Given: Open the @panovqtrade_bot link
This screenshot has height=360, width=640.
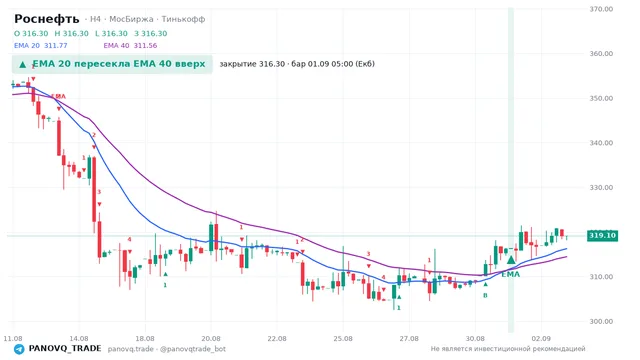Looking at the screenshot, I should (193, 349).
